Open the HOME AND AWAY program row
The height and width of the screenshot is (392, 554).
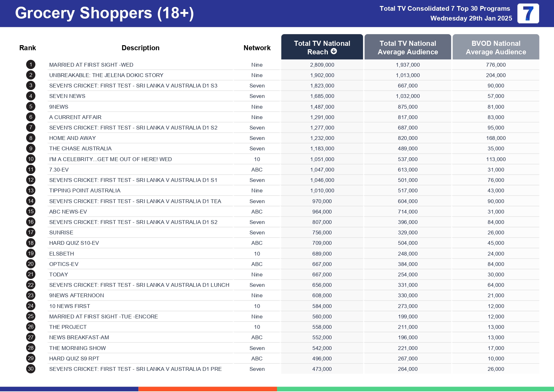coord(72,138)
